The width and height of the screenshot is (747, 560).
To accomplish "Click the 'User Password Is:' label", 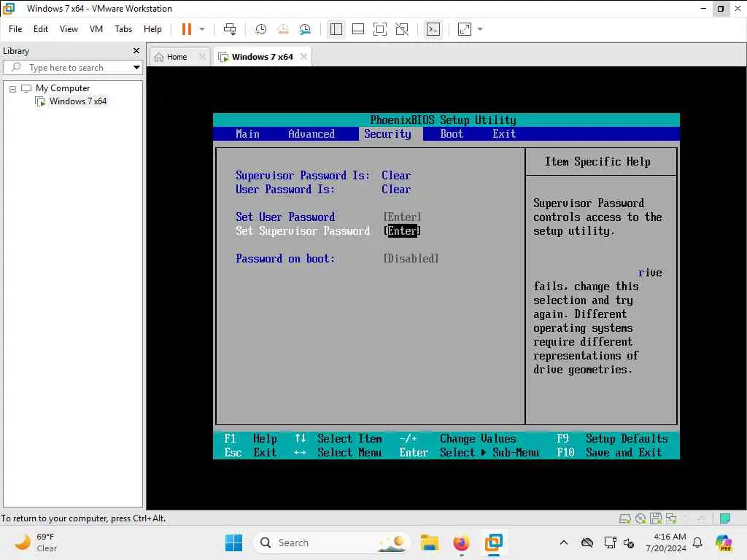I will [x=285, y=189].
